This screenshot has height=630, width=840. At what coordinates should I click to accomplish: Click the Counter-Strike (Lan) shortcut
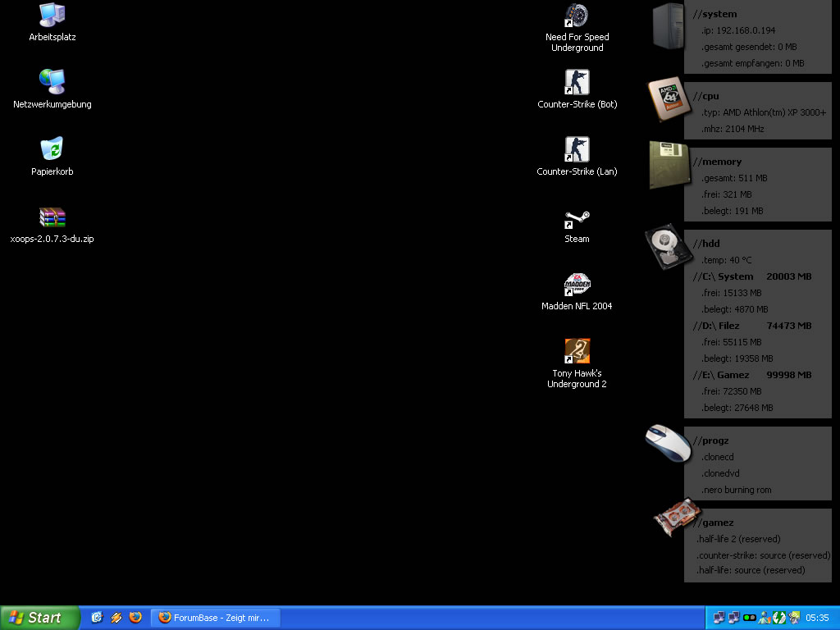pyautogui.click(x=577, y=157)
